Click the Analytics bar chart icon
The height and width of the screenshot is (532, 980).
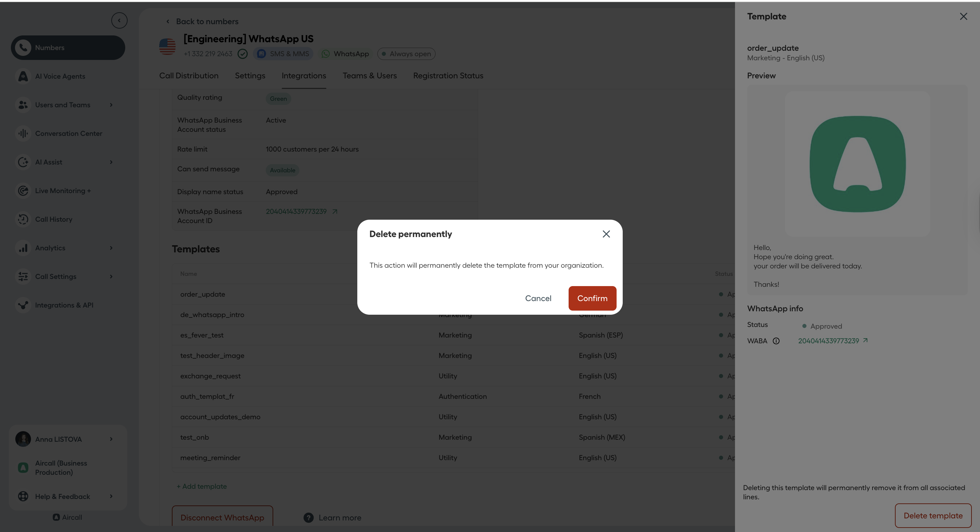pyautogui.click(x=23, y=248)
